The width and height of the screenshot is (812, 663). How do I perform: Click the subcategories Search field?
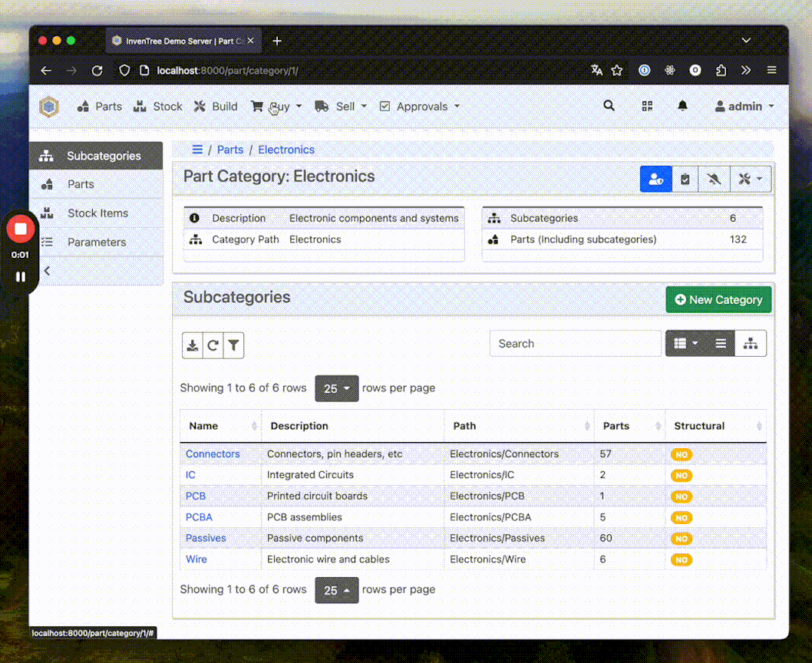[575, 344]
